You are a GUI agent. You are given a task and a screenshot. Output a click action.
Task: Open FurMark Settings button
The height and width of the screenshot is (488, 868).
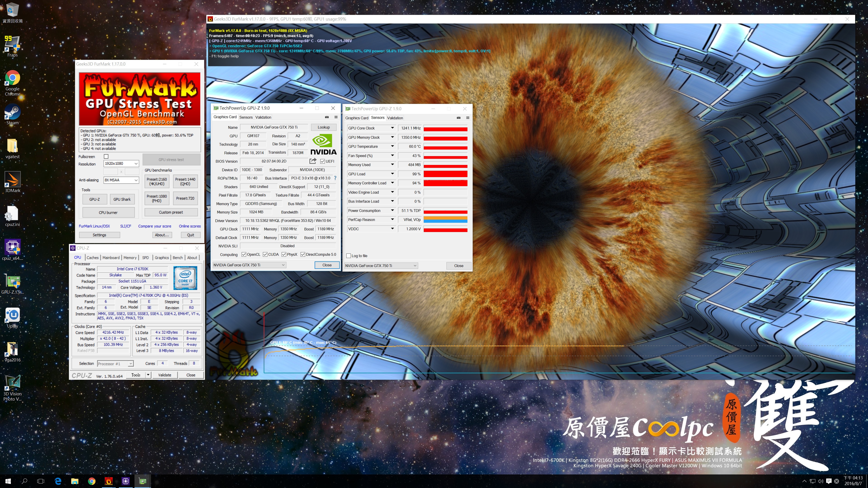[99, 235]
